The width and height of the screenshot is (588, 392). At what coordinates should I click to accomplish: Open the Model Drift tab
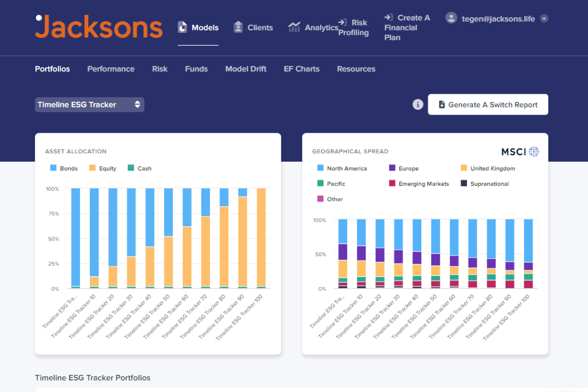(x=246, y=69)
